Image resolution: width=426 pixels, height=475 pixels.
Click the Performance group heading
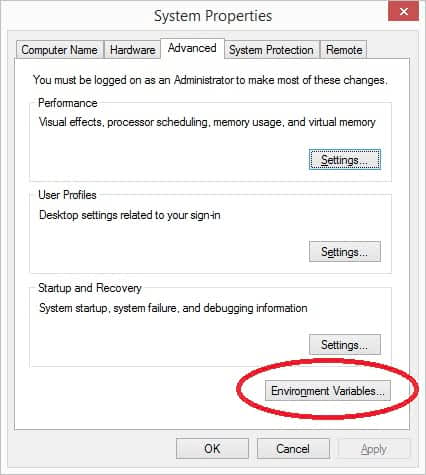pyautogui.click(x=68, y=103)
